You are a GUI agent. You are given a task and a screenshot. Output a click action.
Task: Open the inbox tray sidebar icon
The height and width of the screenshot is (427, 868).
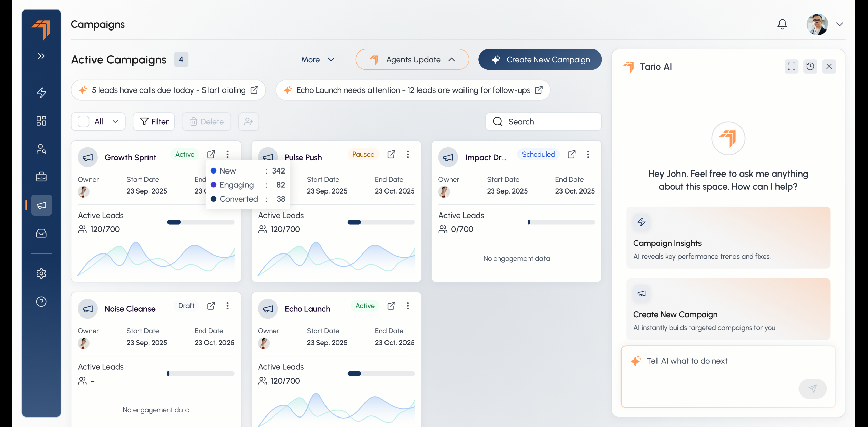(x=41, y=233)
